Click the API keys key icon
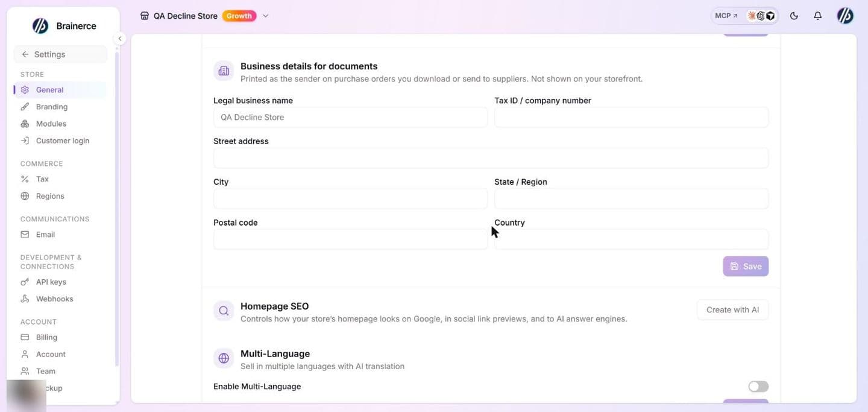868x412 pixels. tap(25, 282)
